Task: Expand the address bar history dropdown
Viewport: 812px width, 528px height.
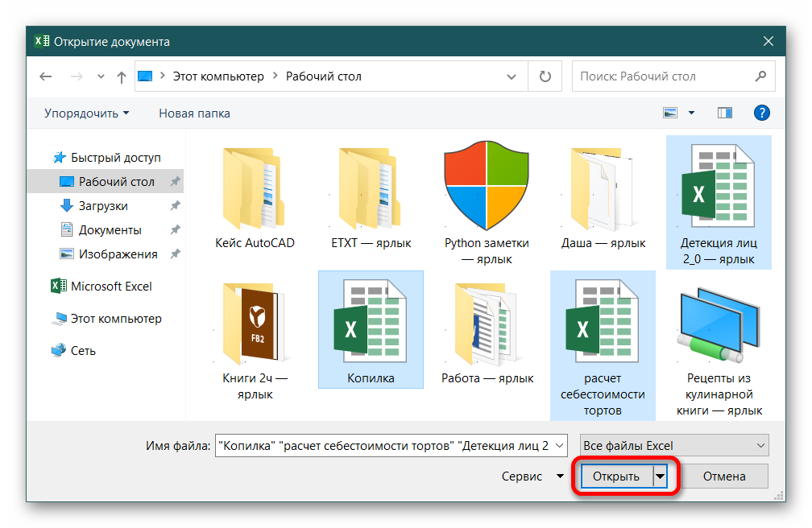Action: point(512,76)
